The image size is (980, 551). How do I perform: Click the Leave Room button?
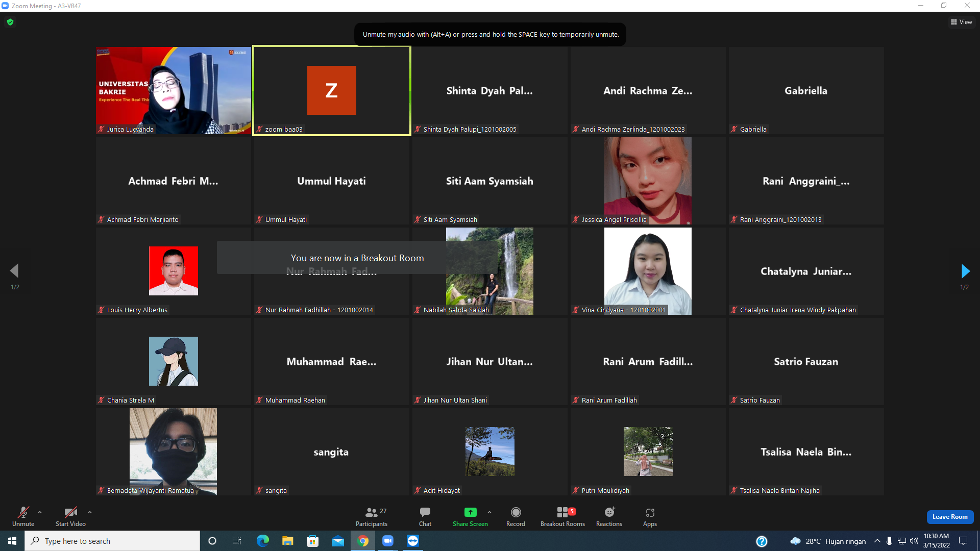pyautogui.click(x=950, y=517)
